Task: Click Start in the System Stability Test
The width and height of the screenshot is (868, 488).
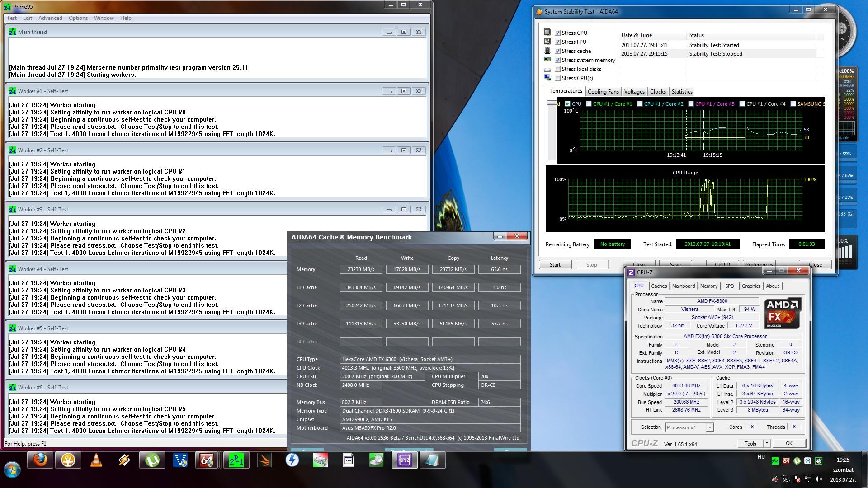Action: [555, 265]
